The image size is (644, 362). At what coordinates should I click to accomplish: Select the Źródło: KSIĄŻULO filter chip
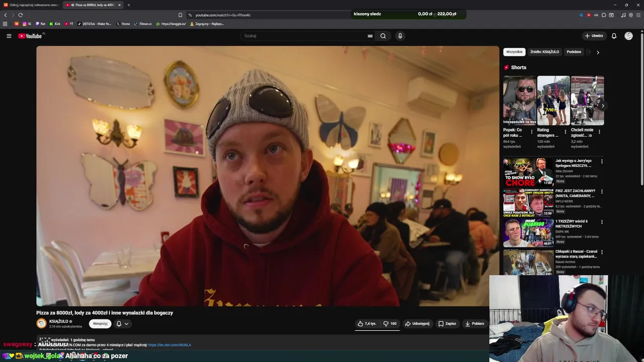(544, 52)
